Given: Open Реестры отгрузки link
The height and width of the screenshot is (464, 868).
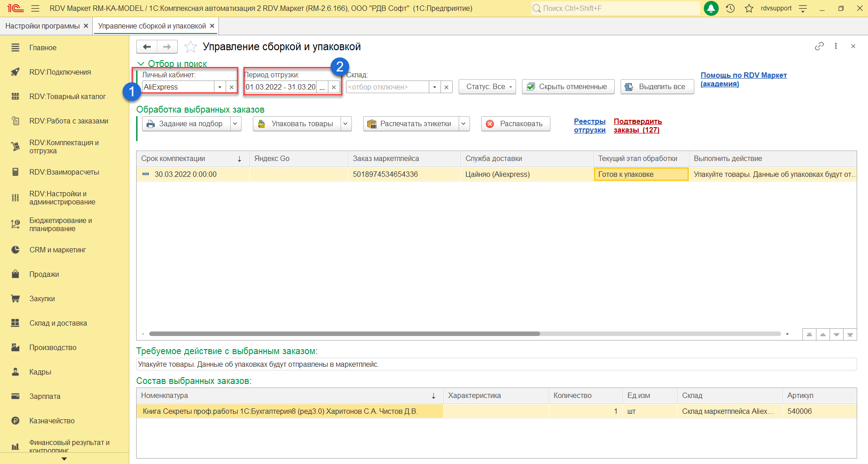Looking at the screenshot, I should tap(589, 126).
